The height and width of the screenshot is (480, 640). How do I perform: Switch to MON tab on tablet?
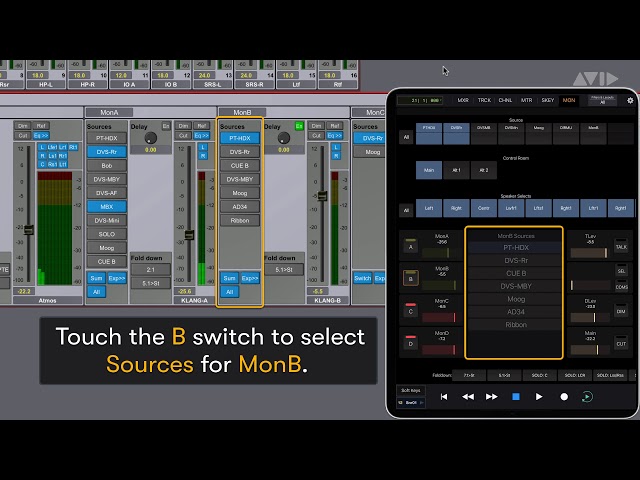[569, 100]
